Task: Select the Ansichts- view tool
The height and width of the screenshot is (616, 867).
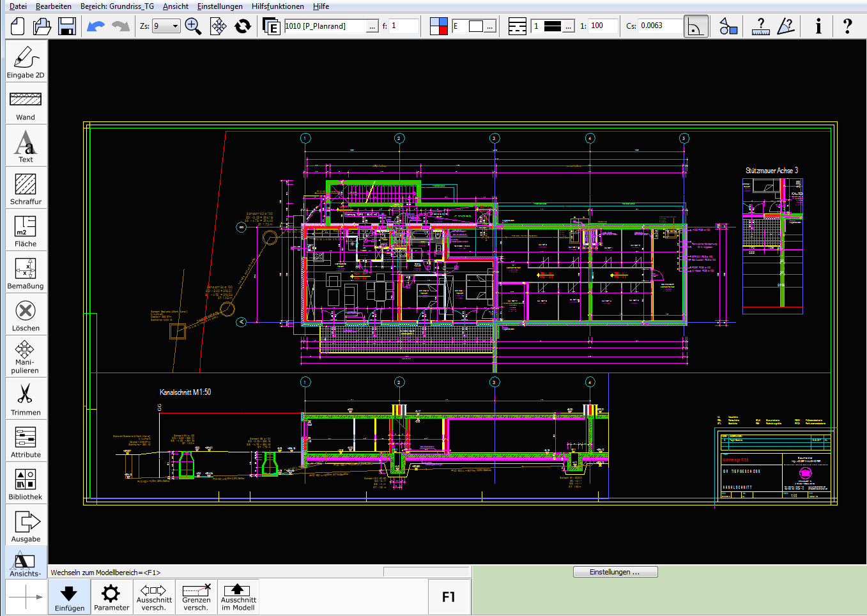Action: click(x=26, y=563)
